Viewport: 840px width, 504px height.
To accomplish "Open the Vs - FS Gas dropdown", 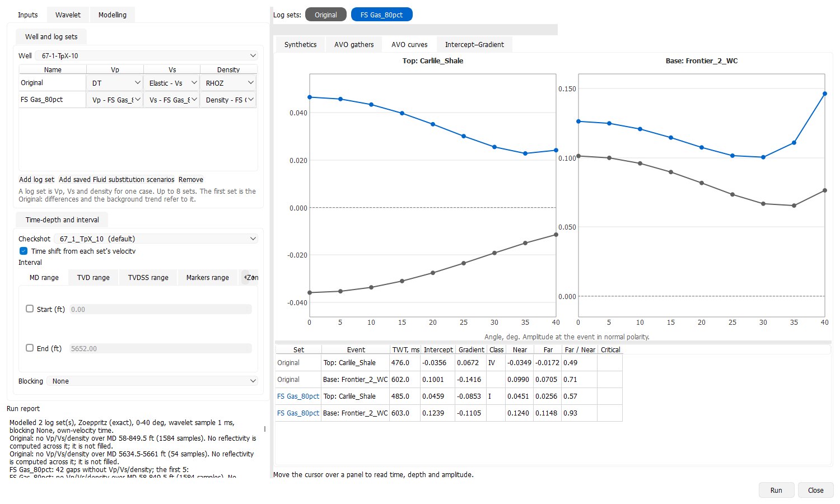I will pos(172,100).
